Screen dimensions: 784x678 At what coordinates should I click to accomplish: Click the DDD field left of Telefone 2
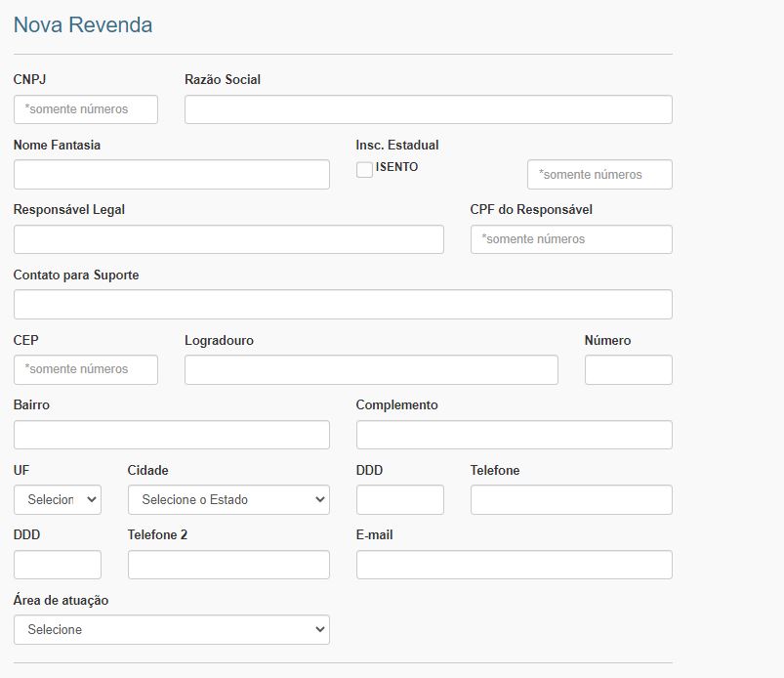point(58,565)
